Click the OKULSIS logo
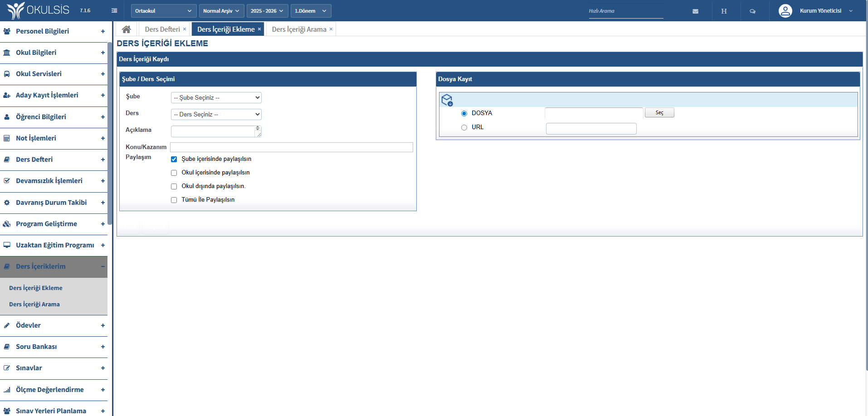 39,10
